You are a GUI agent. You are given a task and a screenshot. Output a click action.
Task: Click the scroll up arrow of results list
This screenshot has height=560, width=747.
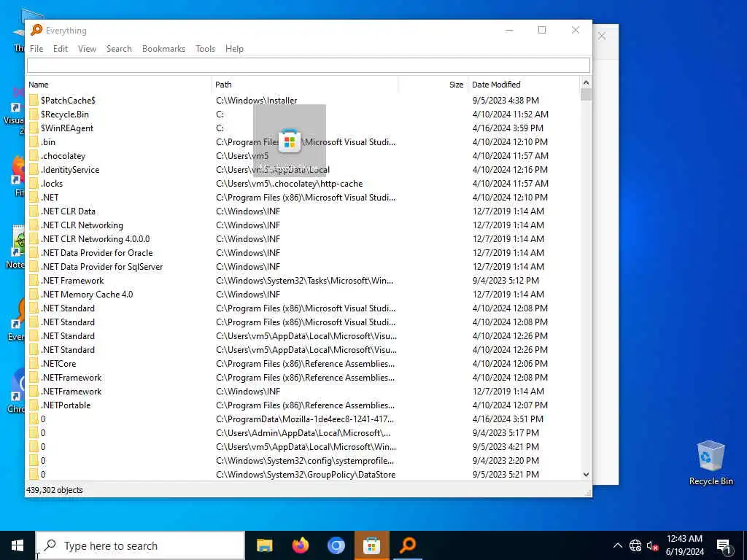point(586,83)
